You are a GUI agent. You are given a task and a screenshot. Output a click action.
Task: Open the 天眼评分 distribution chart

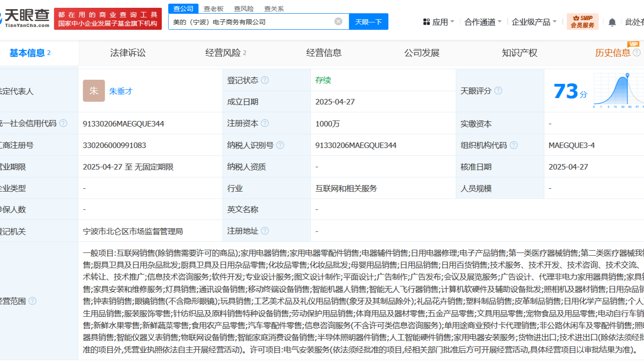[619, 91]
